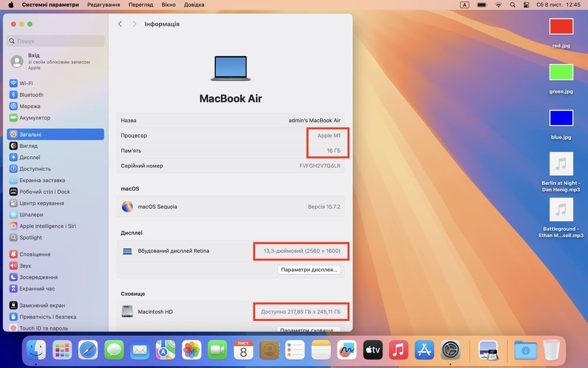The height and width of the screenshot is (368, 588).
Task: Open Trash from the Dock
Action: (552, 350)
